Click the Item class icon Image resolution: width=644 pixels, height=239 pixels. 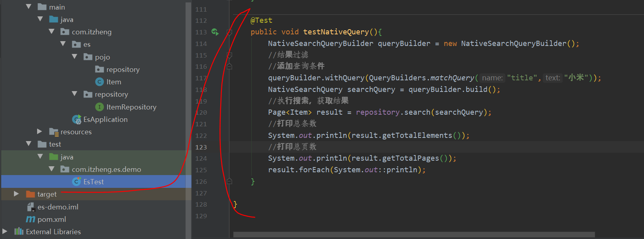[x=99, y=82]
